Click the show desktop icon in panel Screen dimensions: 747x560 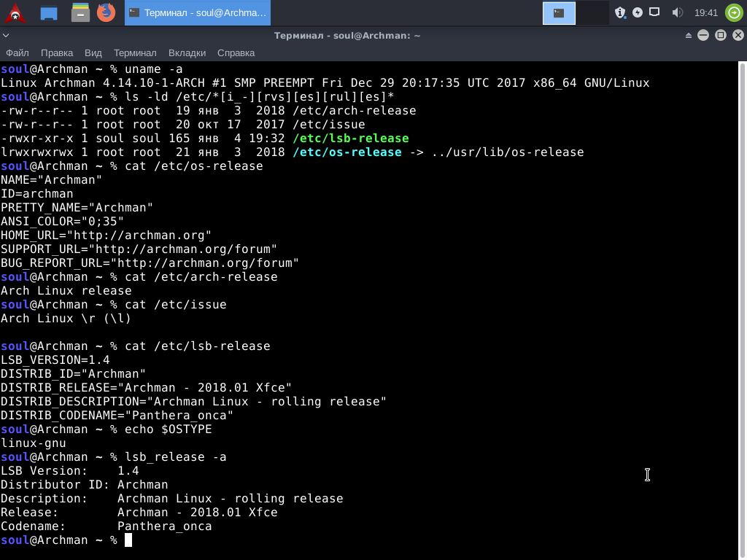click(49, 13)
